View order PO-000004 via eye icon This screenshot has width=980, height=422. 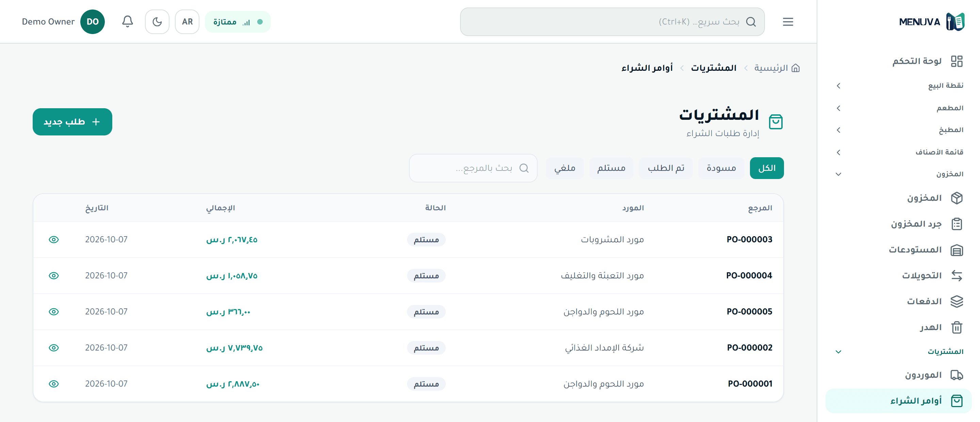[54, 276]
